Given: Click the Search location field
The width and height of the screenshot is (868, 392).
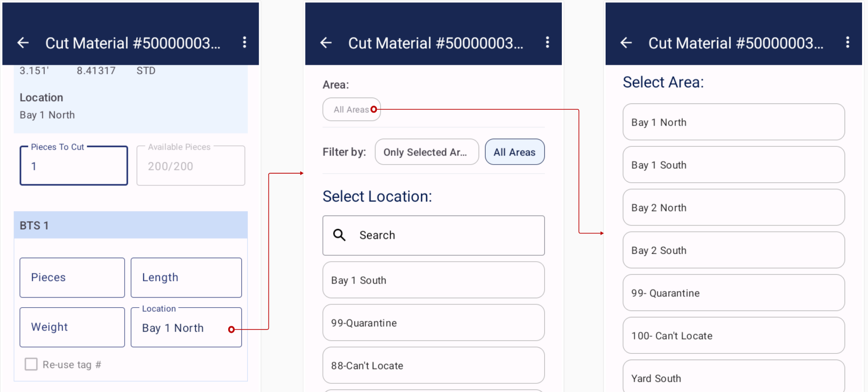Looking at the screenshot, I should coord(434,235).
